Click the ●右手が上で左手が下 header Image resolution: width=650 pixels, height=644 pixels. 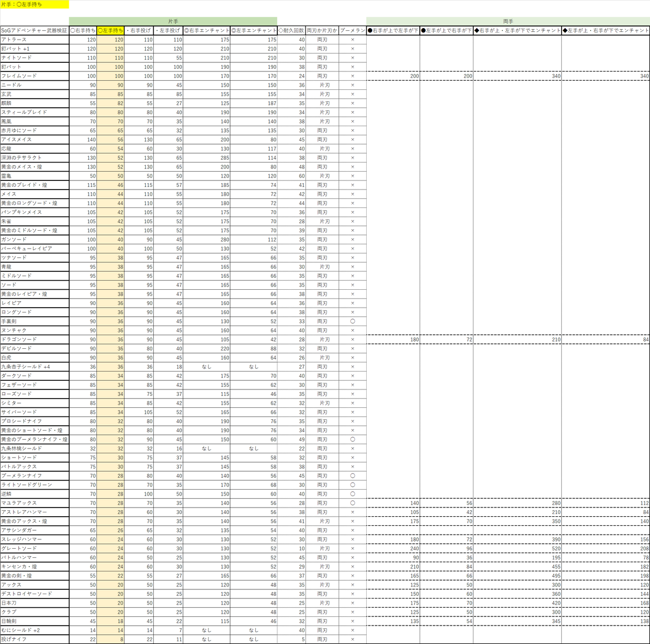pos(393,30)
